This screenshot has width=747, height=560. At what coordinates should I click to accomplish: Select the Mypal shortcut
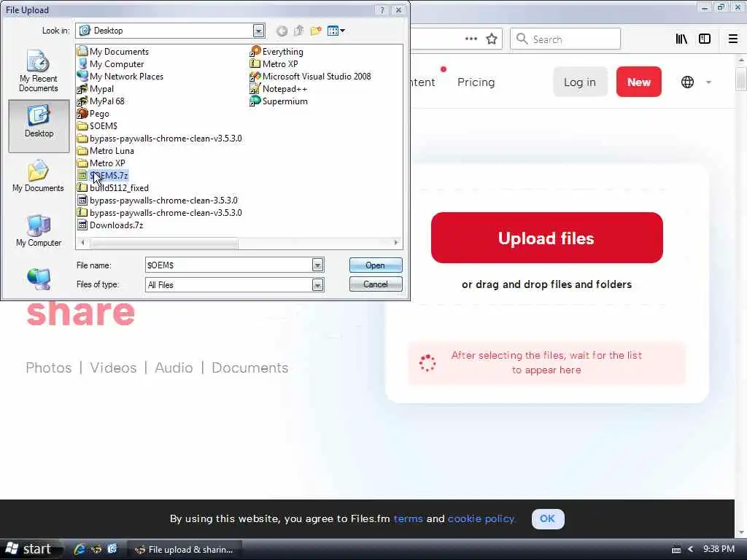coord(96,88)
